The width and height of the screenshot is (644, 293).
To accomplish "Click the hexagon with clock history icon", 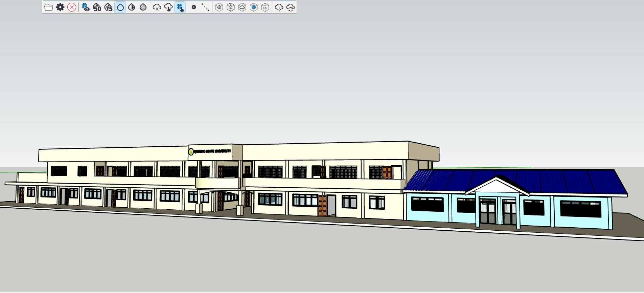I will tap(219, 7).
